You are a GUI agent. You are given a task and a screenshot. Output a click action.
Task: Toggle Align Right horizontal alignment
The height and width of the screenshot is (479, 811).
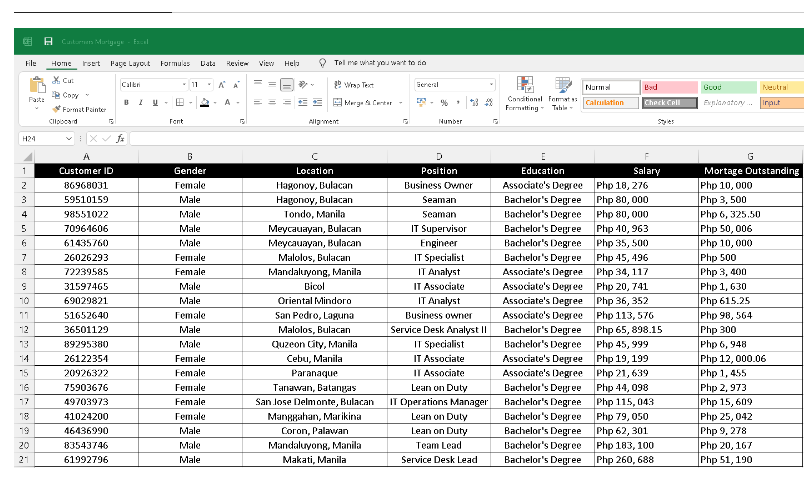pos(287,102)
